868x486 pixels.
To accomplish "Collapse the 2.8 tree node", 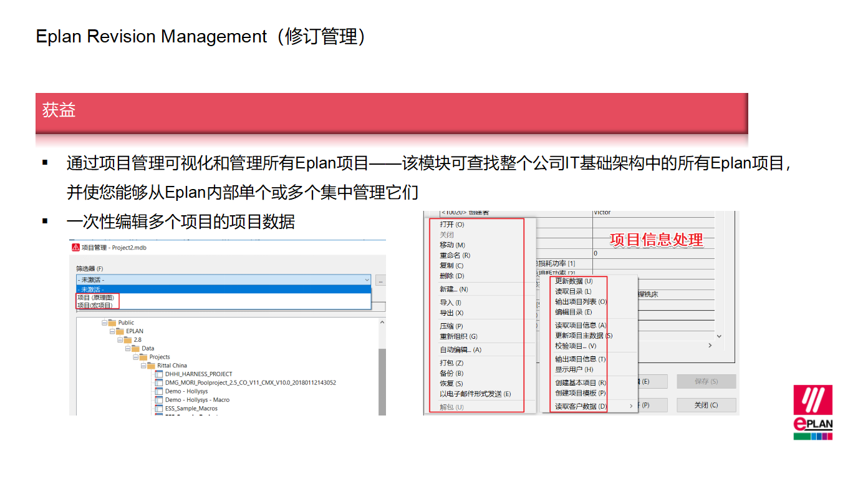I will click(120, 340).
